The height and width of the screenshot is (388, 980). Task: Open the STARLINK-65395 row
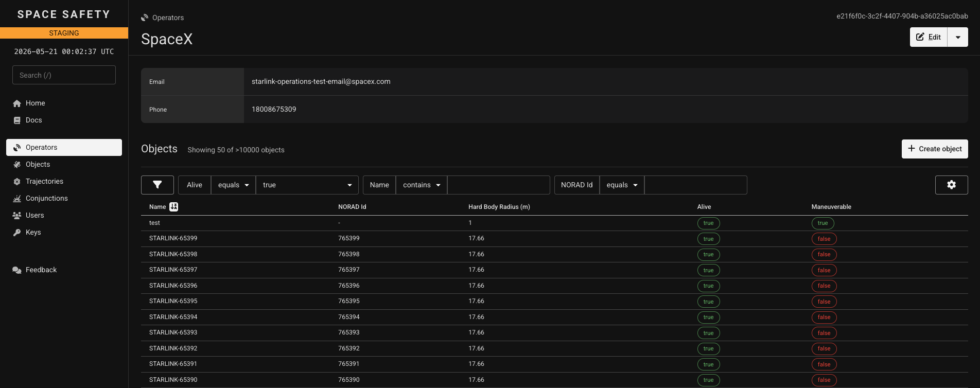(554, 302)
